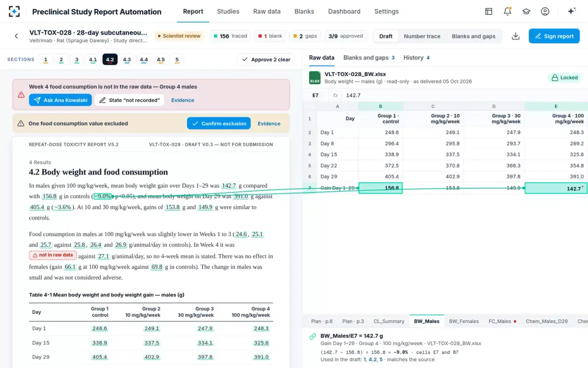
Task: Open the Dashboard tab
Action: tap(344, 11)
